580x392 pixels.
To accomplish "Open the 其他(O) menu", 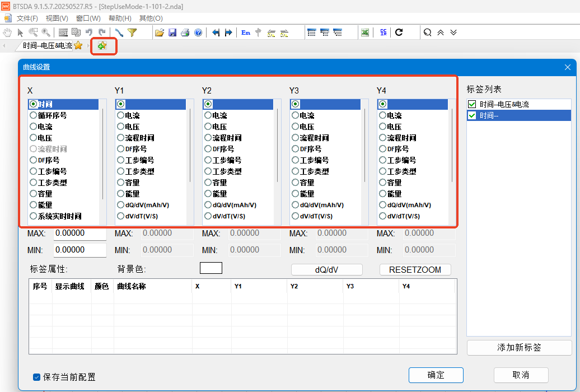I will click(x=151, y=18).
